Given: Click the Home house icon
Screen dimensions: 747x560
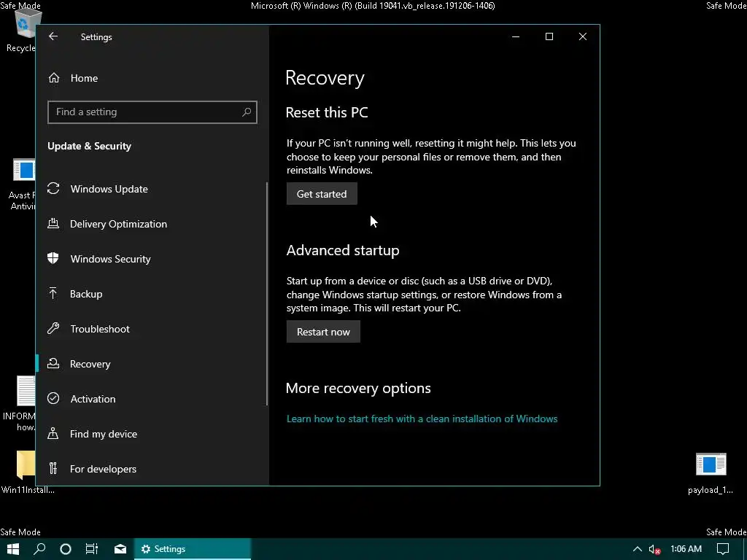Looking at the screenshot, I should pos(54,77).
